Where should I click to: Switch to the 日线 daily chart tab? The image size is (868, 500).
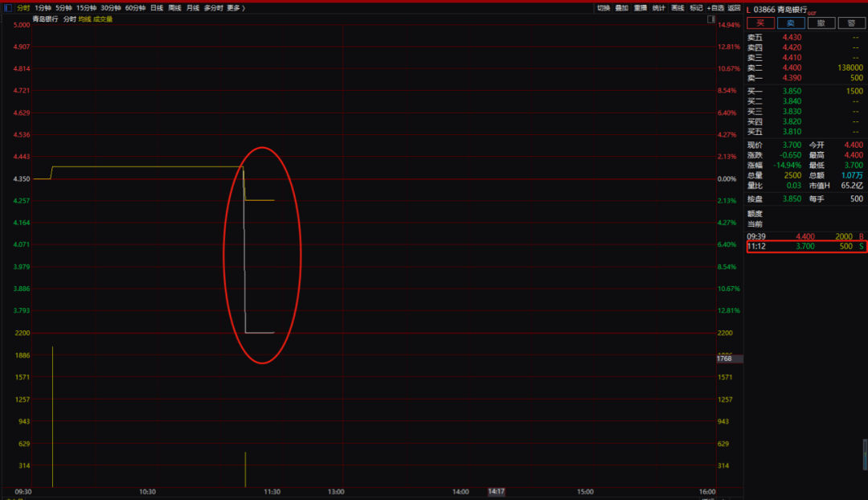tap(157, 8)
